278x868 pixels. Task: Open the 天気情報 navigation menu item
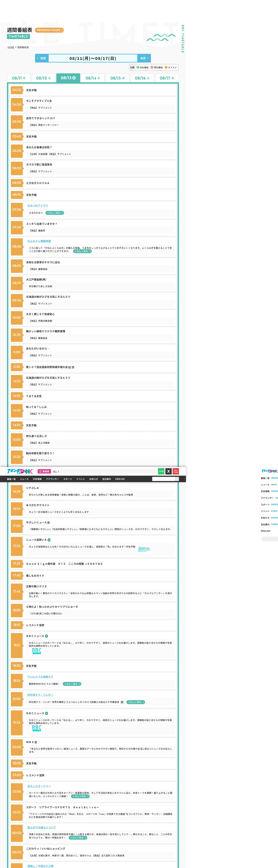[37, 479]
